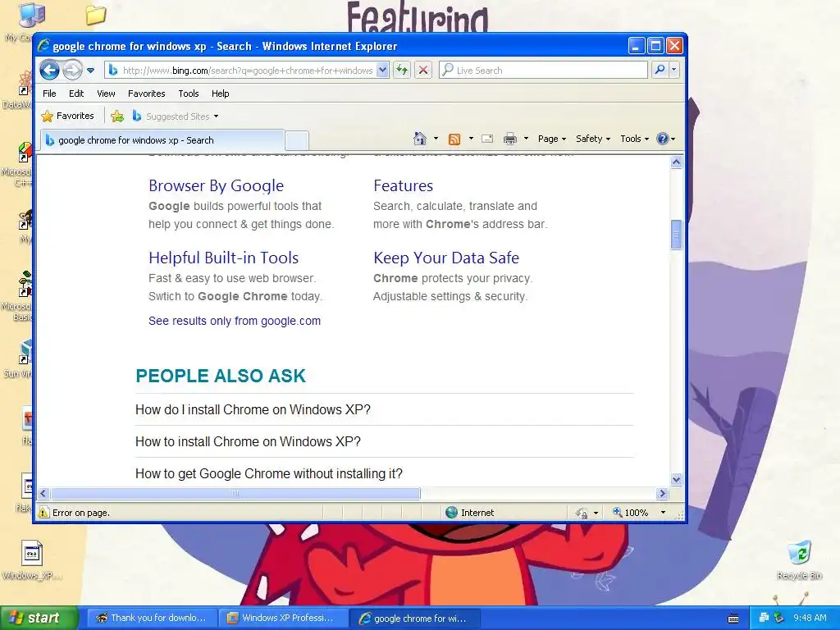840x630 pixels.
Task: Open the Tools command bar menu
Action: coord(634,139)
